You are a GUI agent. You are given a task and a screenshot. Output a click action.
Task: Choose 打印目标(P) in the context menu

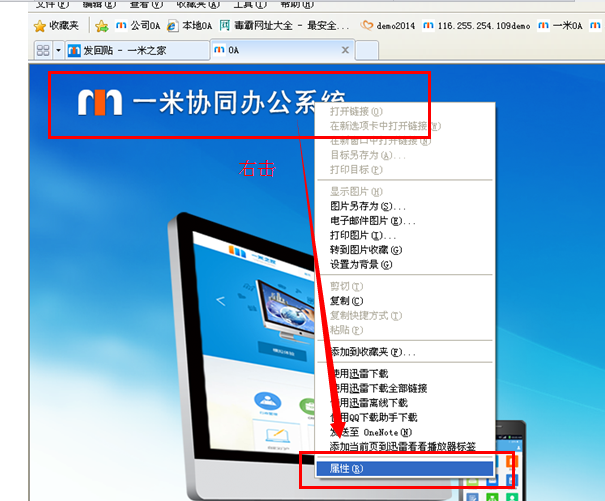[405, 170]
